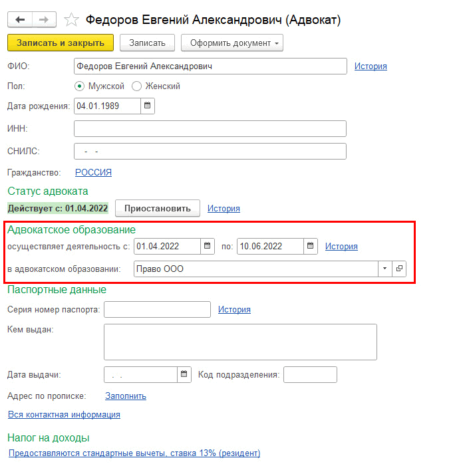
Task: Open Вся контактная информация link
Action: click(x=64, y=414)
